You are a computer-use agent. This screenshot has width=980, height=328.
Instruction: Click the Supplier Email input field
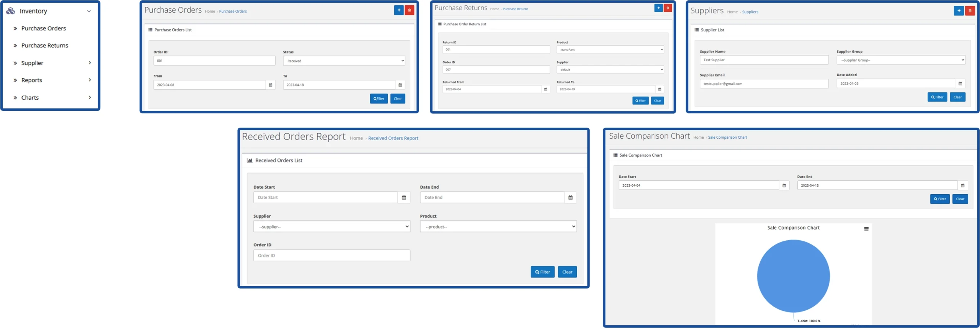tap(764, 84)
